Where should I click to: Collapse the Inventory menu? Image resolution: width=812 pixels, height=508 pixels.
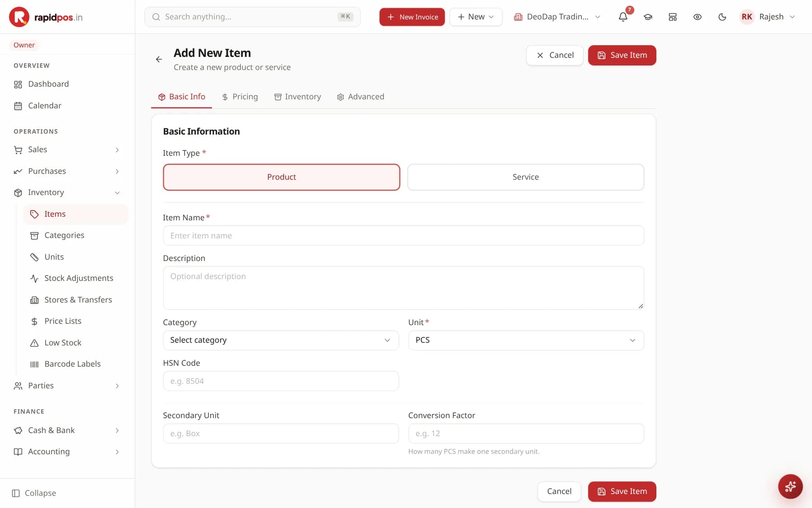pos(68,192)
